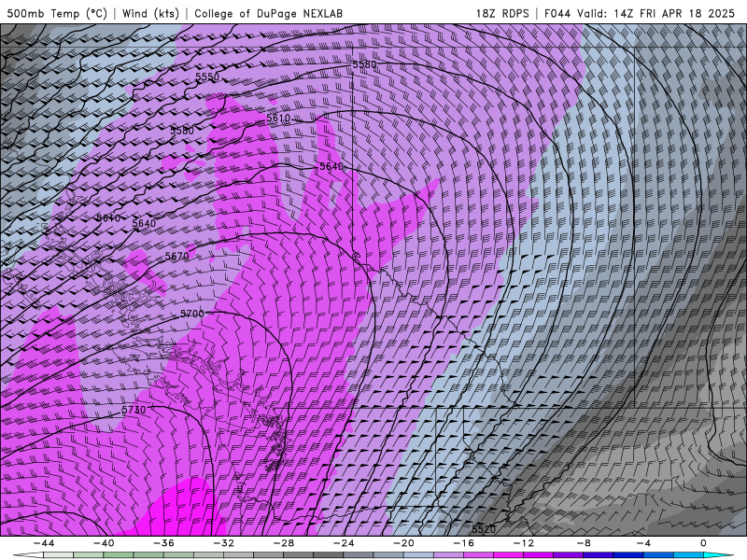Click the -4 colorbar scale value

pos(644,543)
